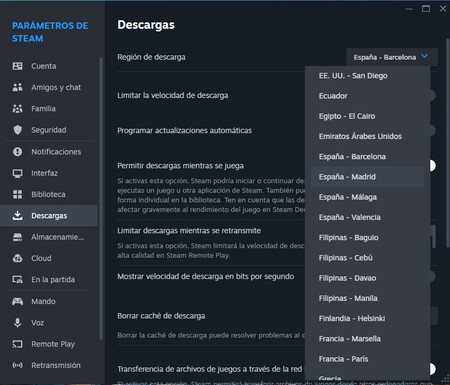Toggle Transferencia de archivos de juegos switch
Screen dimensions: 450x385
coord(432,369)
